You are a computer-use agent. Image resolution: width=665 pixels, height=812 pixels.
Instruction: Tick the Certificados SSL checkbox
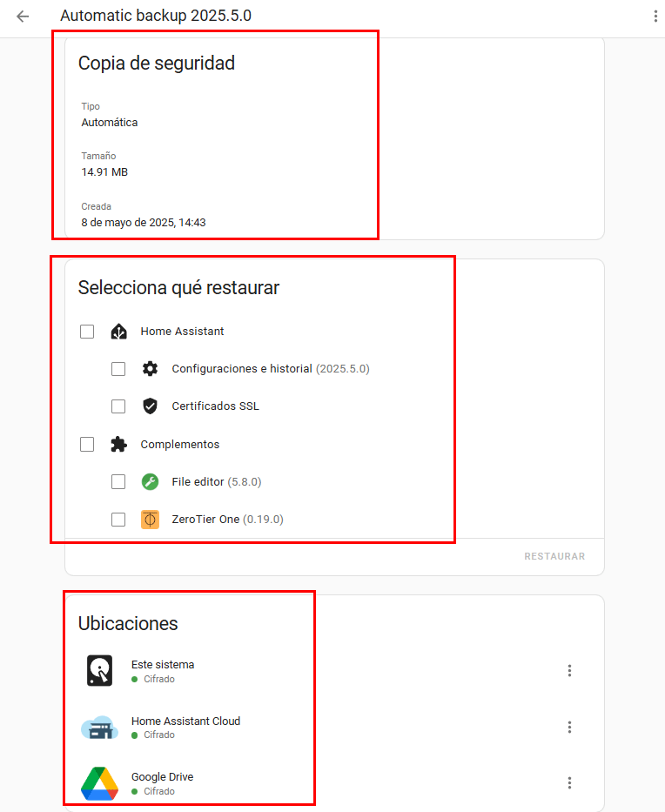coord(118,406)
